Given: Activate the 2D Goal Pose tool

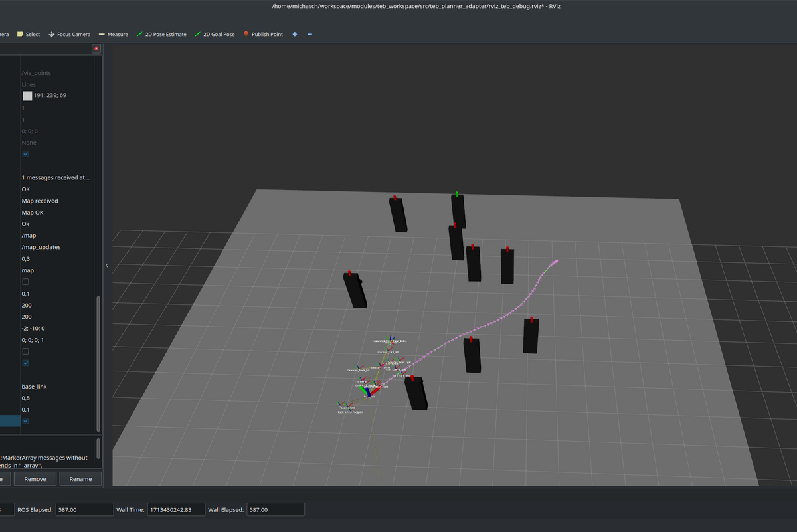Looking at the screenshot, I should tap(215, 34).
